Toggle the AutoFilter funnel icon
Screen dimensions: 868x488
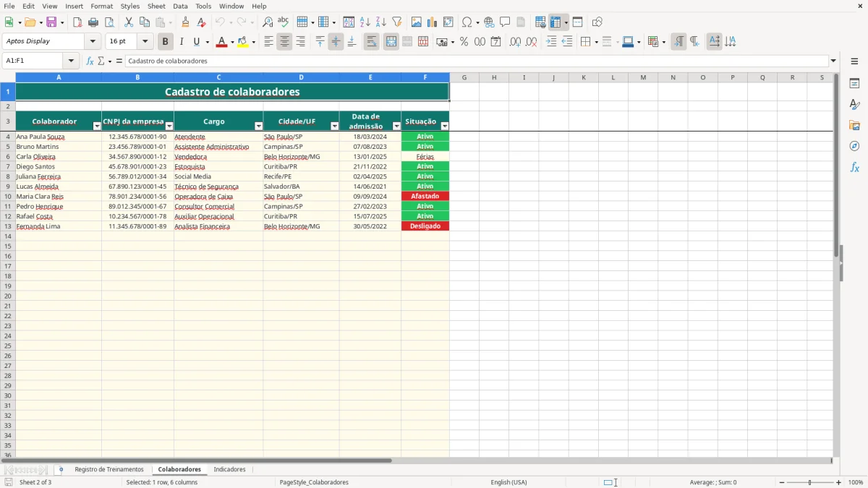[396, 22]
